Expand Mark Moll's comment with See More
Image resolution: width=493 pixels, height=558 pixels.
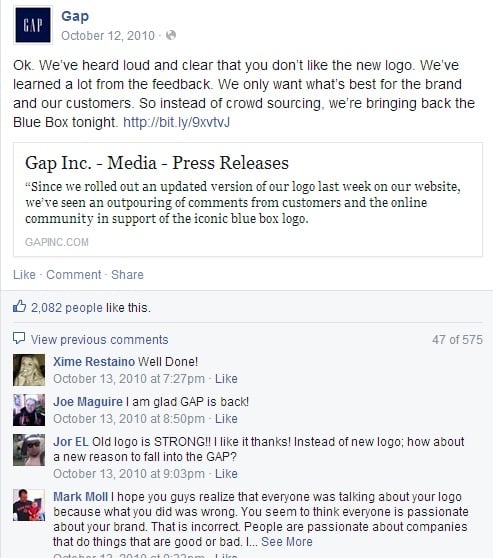click(x=287, y=542)
